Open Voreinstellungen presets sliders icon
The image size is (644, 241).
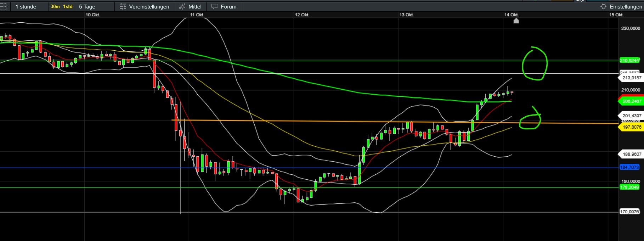[x=123, y=6]
